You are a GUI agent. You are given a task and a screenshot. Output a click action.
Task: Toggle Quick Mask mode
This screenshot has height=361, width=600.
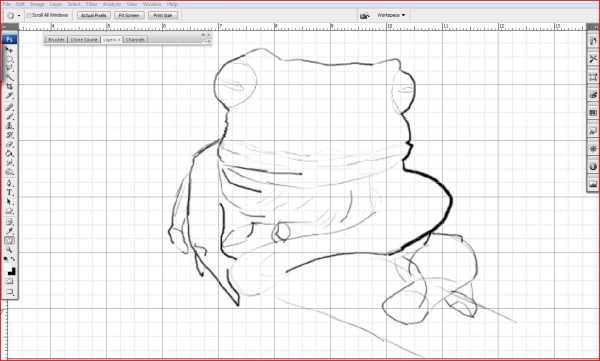(9, 281)
